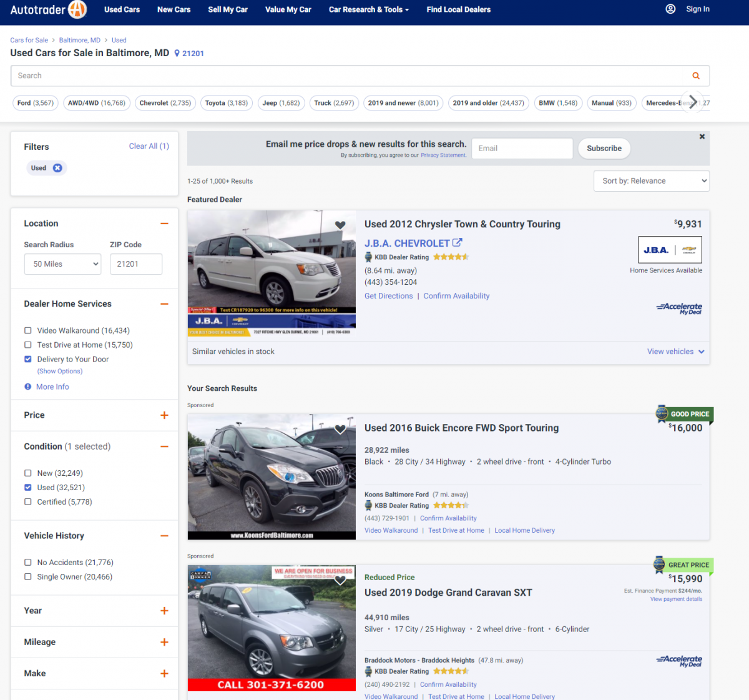The width and height of the screenshot is (749, 700).
Task: Collapse the Condition filter section
Action: tap(164, 446)
